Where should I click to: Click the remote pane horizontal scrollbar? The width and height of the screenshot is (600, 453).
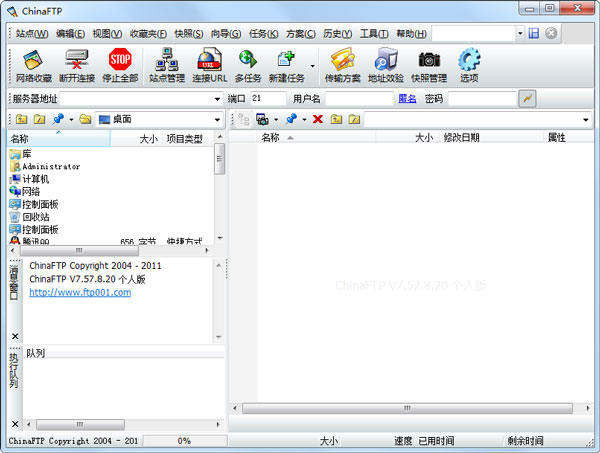coord(407,408)
